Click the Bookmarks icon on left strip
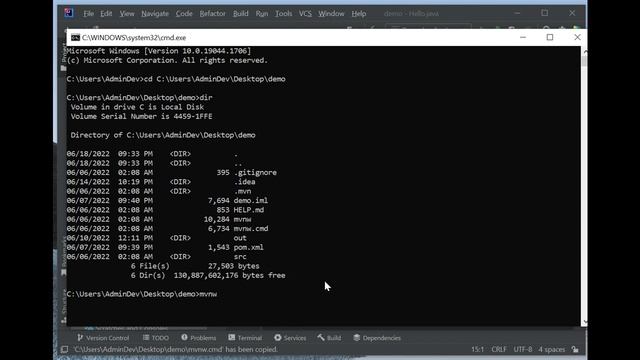This screenshot has width=640, height=360. 63,273
